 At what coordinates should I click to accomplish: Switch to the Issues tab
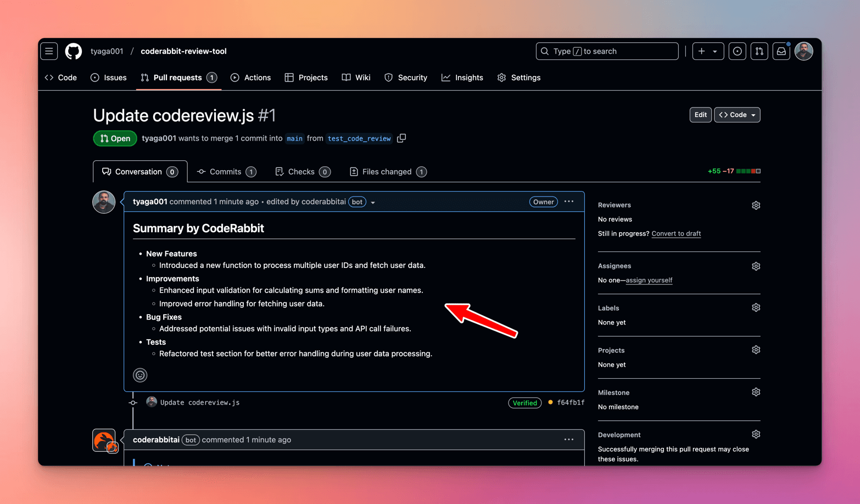point(109,77)
